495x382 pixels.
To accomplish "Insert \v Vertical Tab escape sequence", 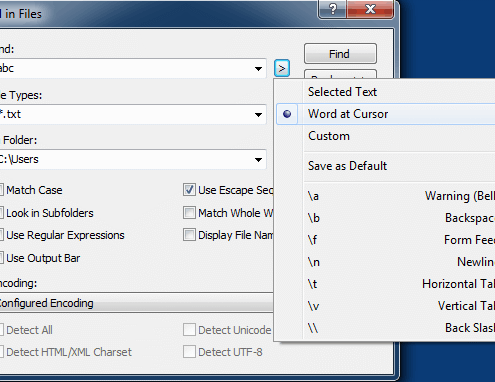I will [x=386, y=306].
